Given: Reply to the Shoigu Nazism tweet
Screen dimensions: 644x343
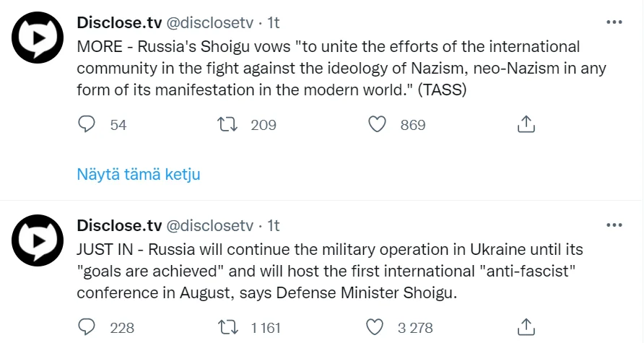Looking at the screenshot, I should 87,125.
